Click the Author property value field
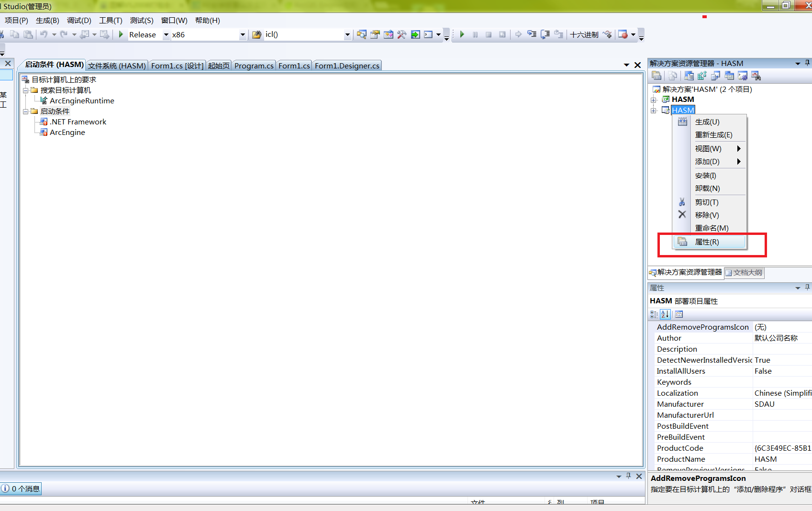Viewport: 812px width, 511px height. point(782,338)
